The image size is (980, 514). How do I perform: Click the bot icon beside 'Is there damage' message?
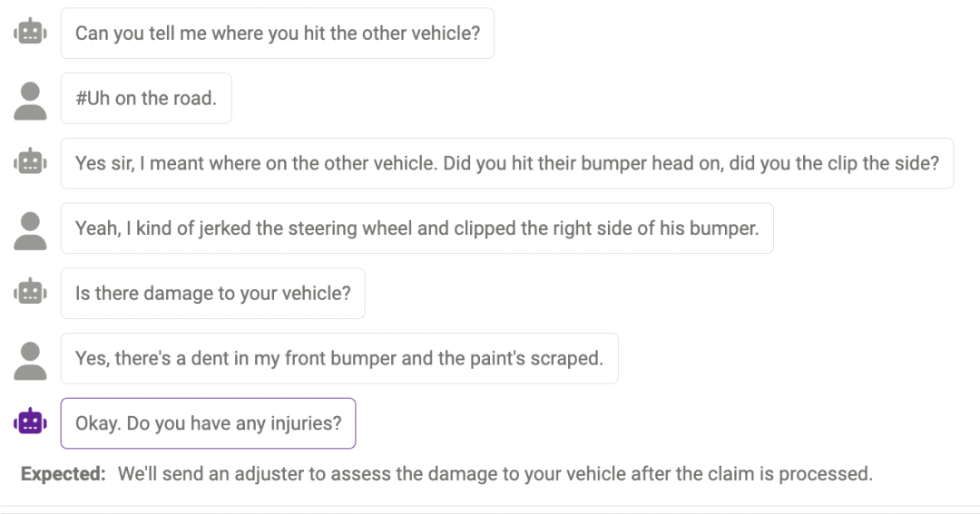(31, 294)
